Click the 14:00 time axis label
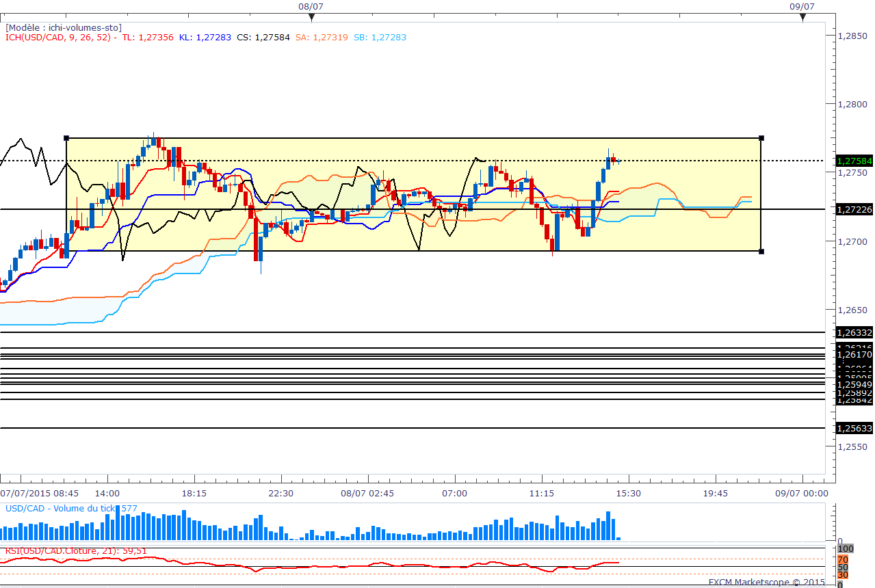 click(107, 493)
